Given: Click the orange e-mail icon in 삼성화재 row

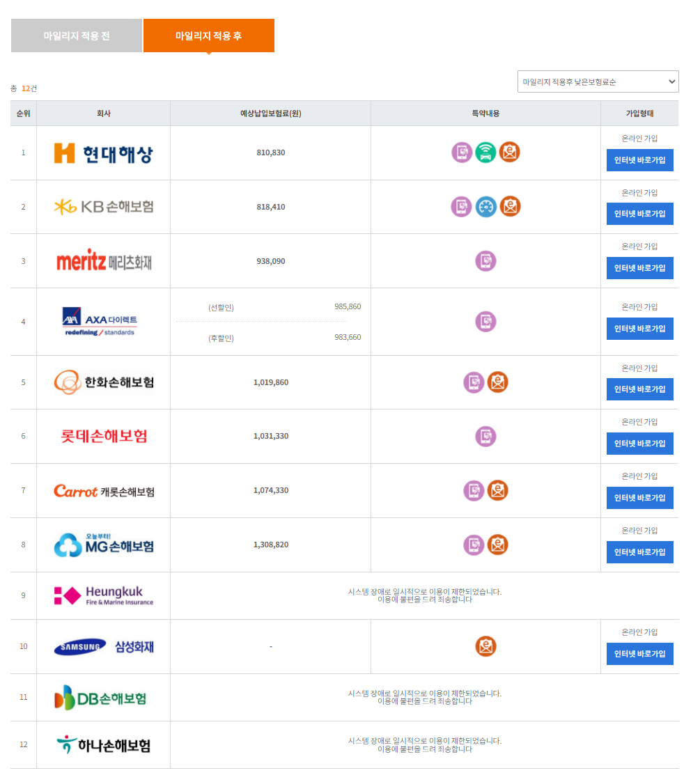Looking at the screenshot, I should click(x=485, y=647).
